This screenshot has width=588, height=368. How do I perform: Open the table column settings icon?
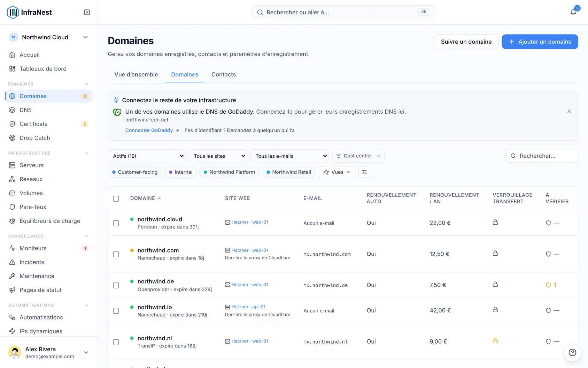364,172
